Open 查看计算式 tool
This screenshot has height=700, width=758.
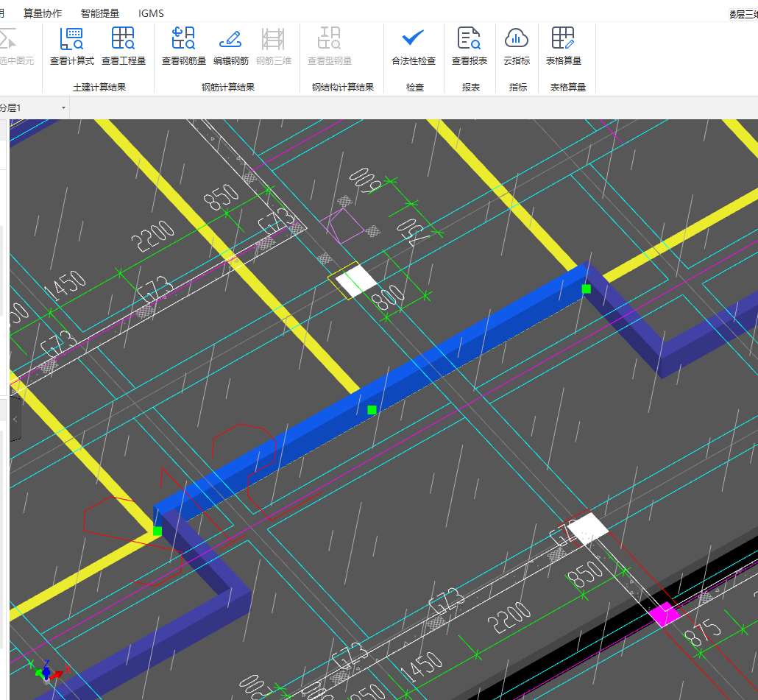pyautogui.click(x=72, y=46)
